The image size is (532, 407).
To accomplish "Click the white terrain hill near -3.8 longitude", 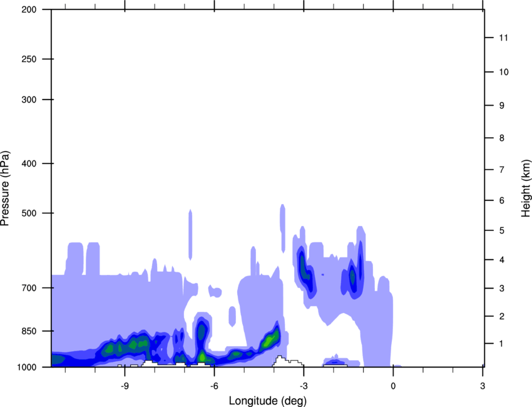I will tap(288, 361).
